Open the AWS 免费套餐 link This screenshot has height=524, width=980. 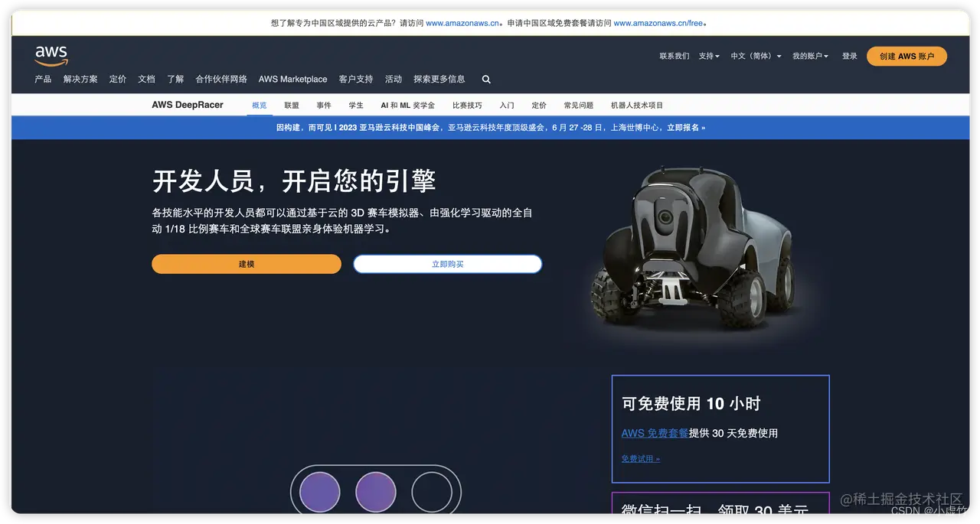point(654,433)
